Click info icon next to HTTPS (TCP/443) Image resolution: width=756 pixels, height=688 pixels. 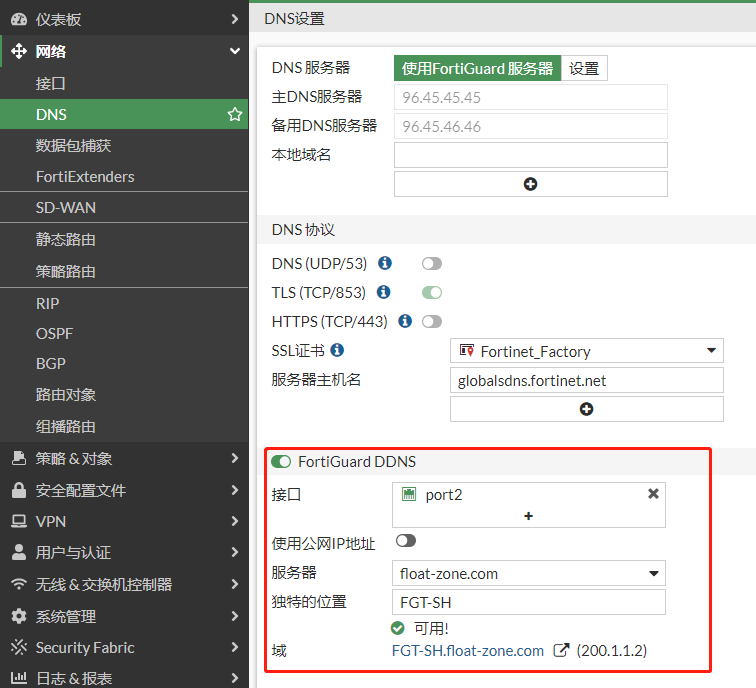tap(405, 322)
